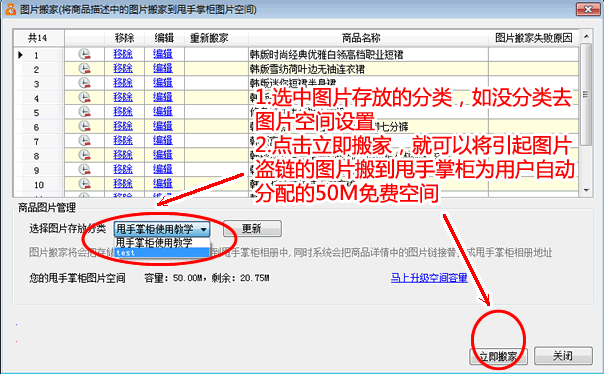
Task: Click the 更新 button
Action: [252, 229]
